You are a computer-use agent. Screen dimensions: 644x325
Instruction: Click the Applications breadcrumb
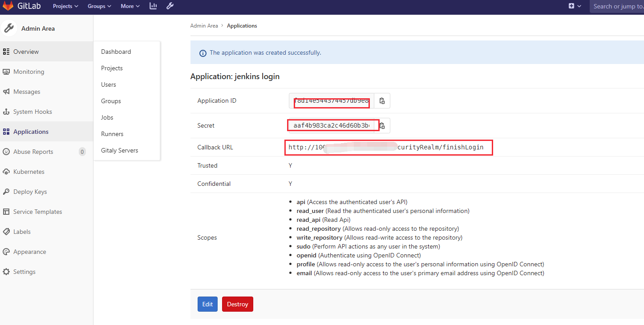coord(242,26)
